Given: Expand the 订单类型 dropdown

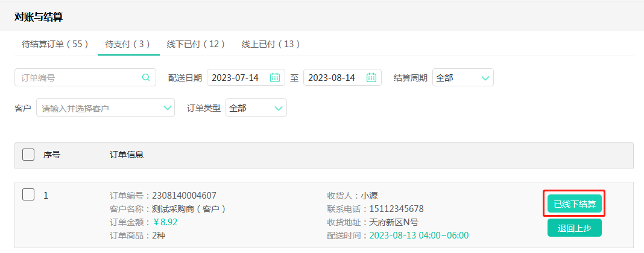Looking at the screenshot, I should [256, 108].
